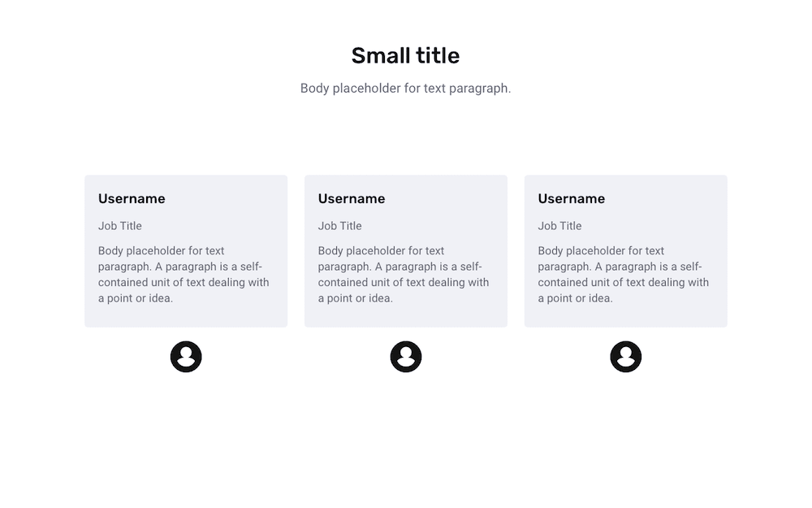The width and height of the screenshot is (812, 508).
Task: Click the word 'title' in the main heading
Action: pos(438,55)
